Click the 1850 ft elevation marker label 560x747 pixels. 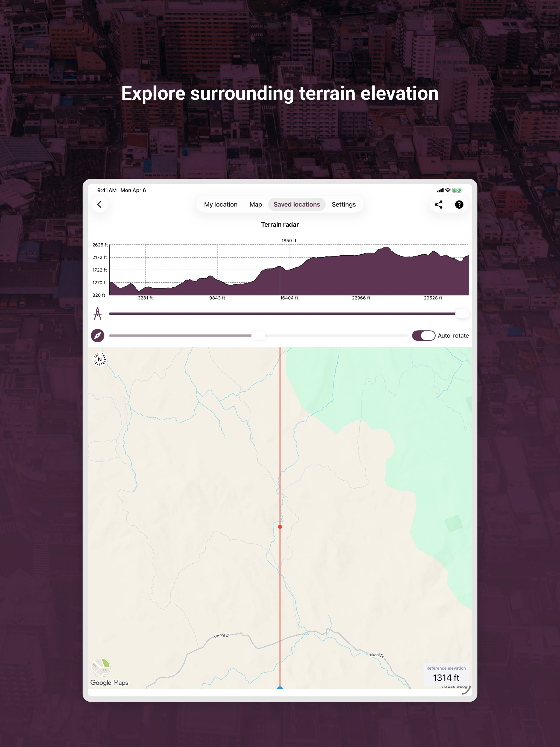tap(289, 240)
